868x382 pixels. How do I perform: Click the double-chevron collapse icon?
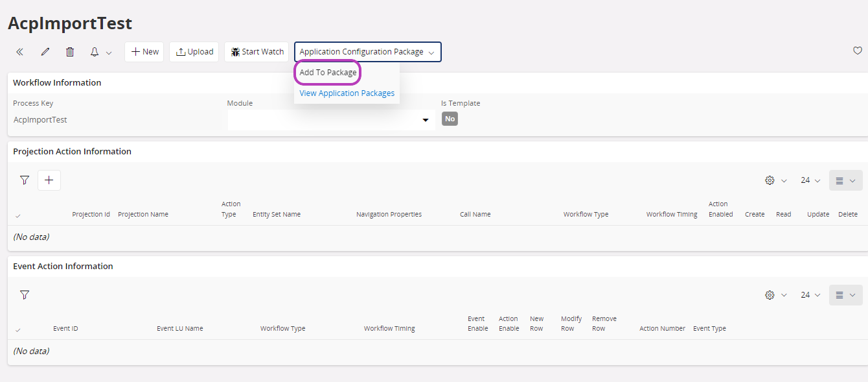tap(19, 52)
